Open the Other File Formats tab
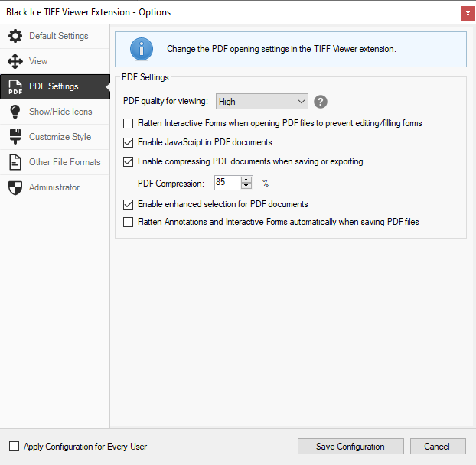476x465 pixels. (x=54, y=162)
